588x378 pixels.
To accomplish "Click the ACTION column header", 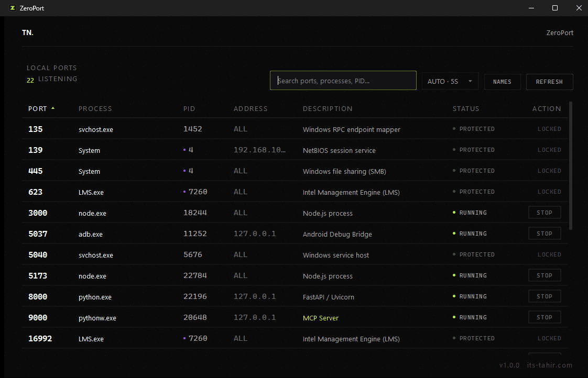I will click(547, 109).
